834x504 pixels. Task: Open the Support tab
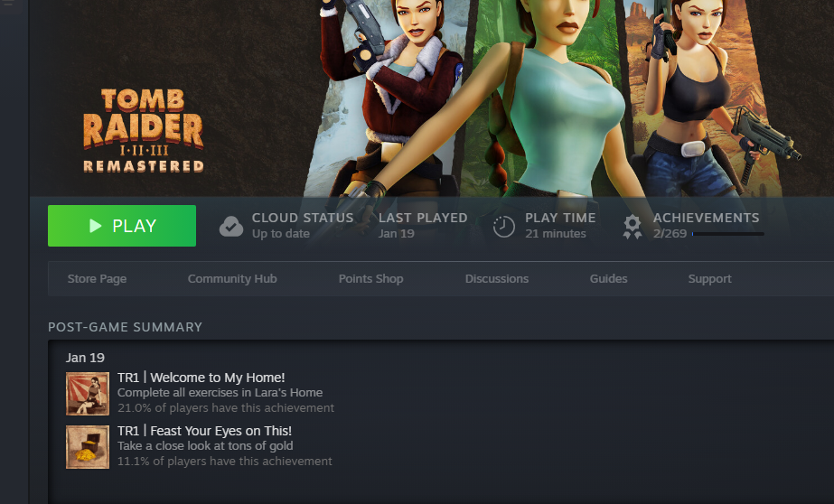[709, 278]
